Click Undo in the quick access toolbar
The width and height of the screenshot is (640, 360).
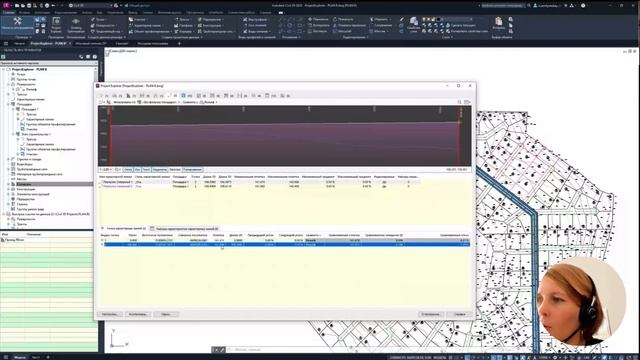(53, 6)
